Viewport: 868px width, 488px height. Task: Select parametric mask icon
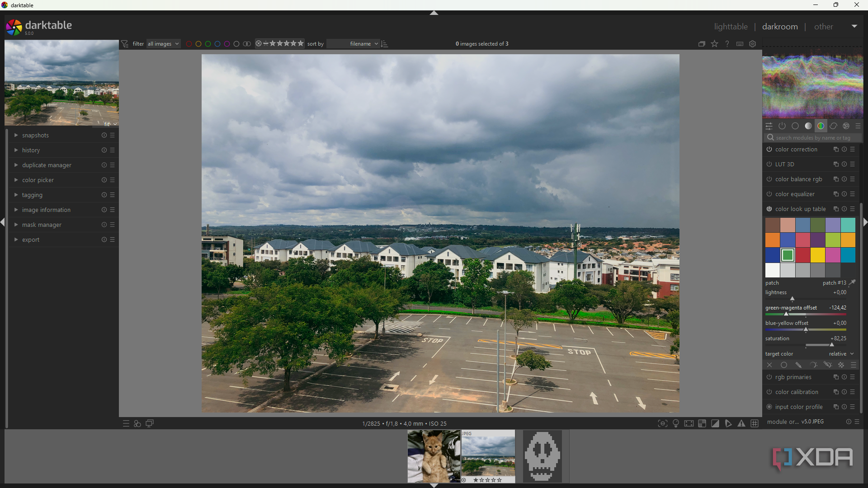pos(813,365)
